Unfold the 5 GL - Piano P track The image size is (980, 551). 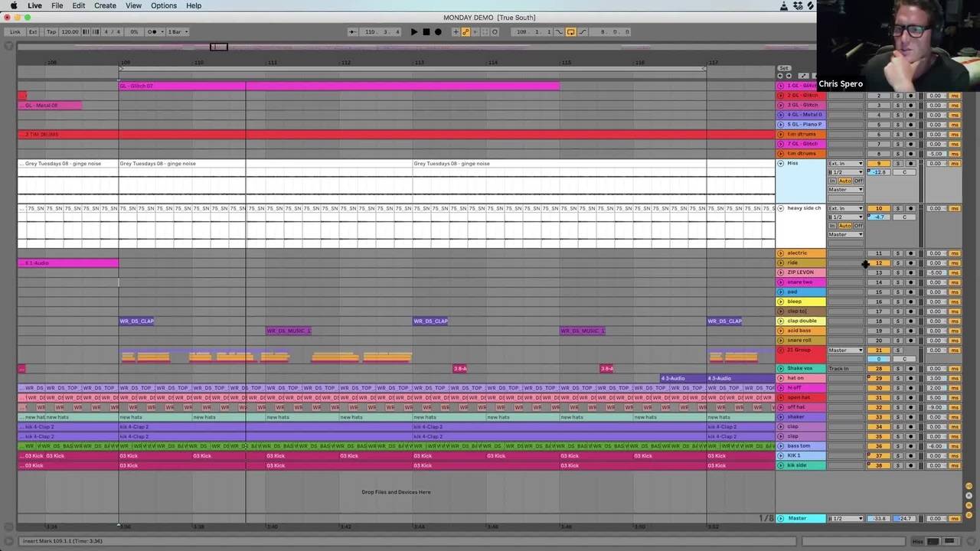(x=781, y=124)
